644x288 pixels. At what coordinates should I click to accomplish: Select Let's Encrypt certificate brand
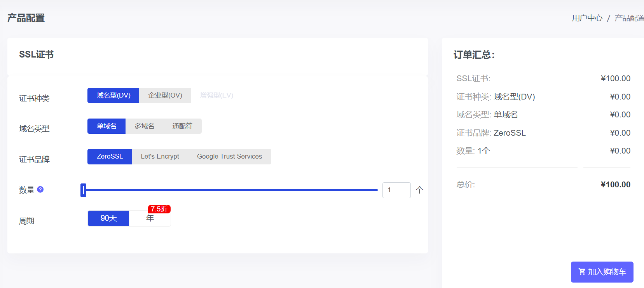click(x=160, y=157)
